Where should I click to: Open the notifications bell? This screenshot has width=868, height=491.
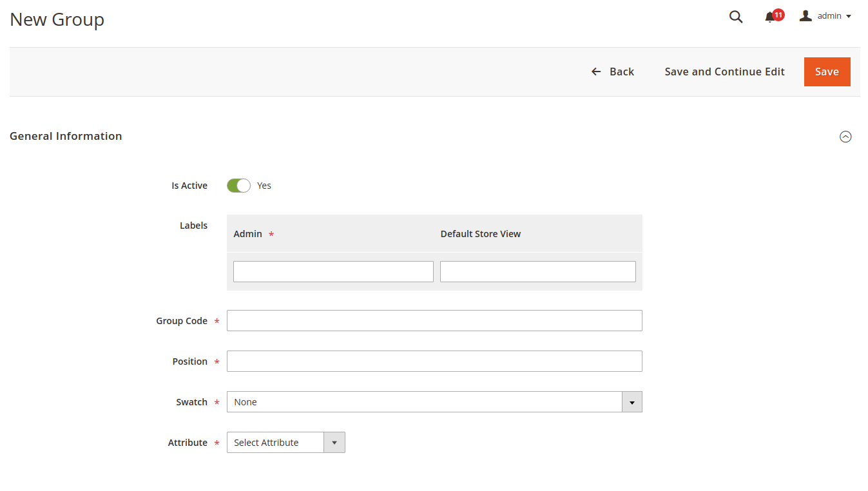(x=769, y=17)
